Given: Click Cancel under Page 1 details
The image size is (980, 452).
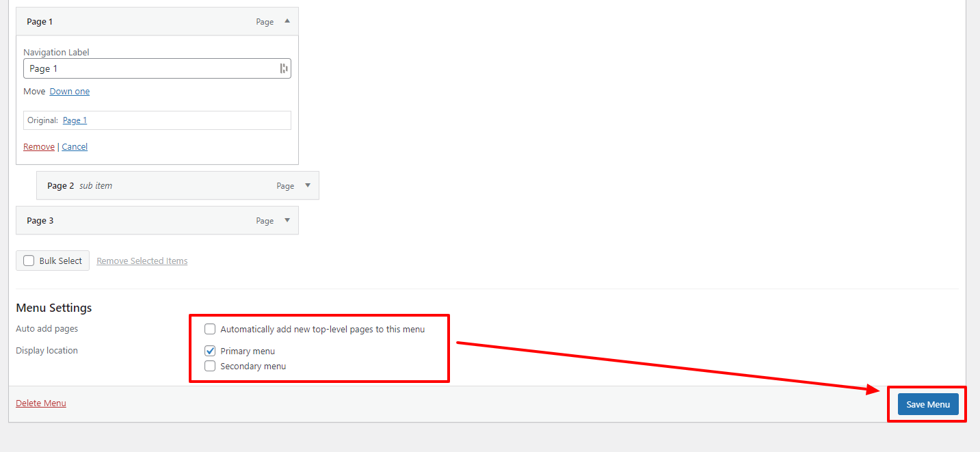Looking at the screenshot, I should point(74,146).
